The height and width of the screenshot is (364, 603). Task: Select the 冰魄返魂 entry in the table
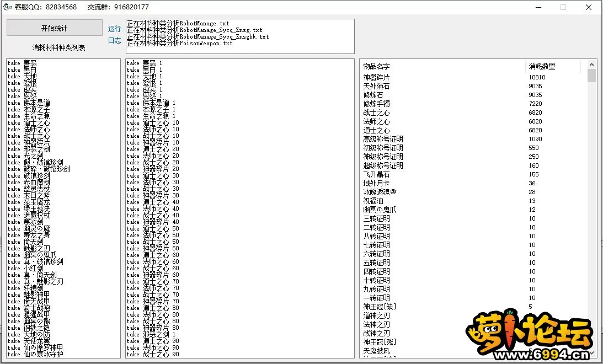click(x=380, y=191)
